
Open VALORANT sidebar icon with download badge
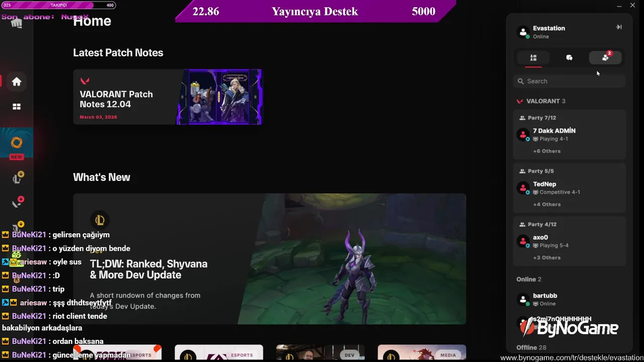pyautogui.click(x=18, y=203)
